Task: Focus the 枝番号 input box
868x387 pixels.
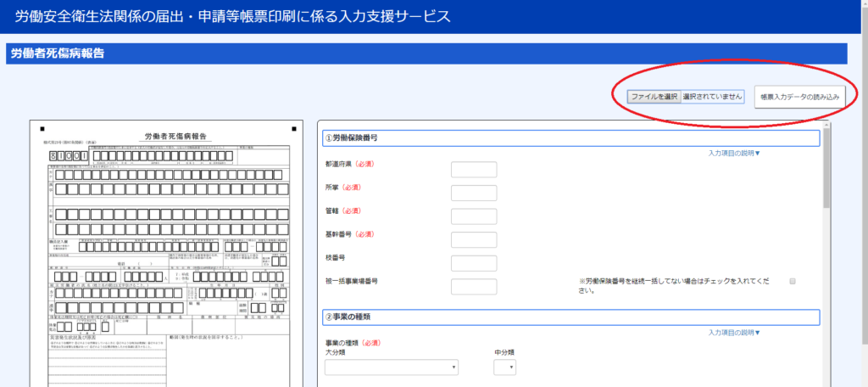Action: (x=474, y=263)
